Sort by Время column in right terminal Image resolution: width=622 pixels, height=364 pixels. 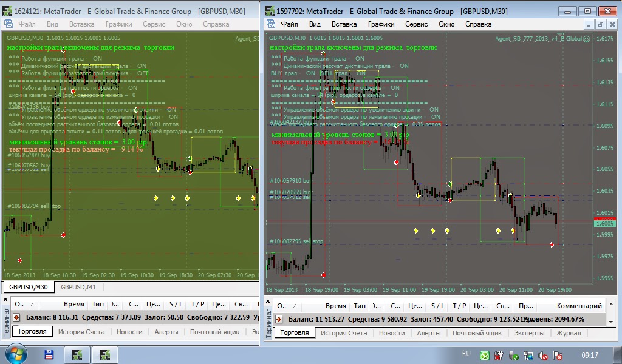tap(335, 306)
